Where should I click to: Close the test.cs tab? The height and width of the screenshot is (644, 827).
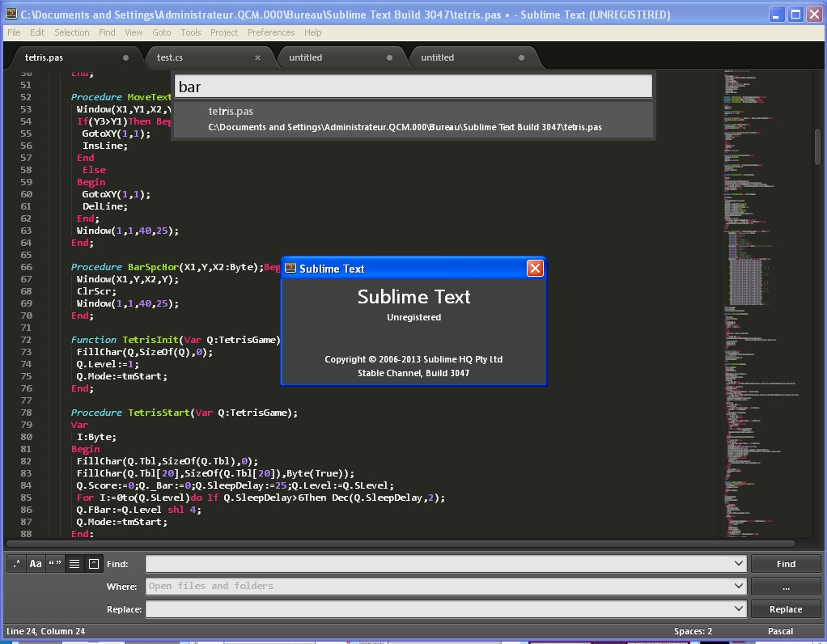[258, 57]
